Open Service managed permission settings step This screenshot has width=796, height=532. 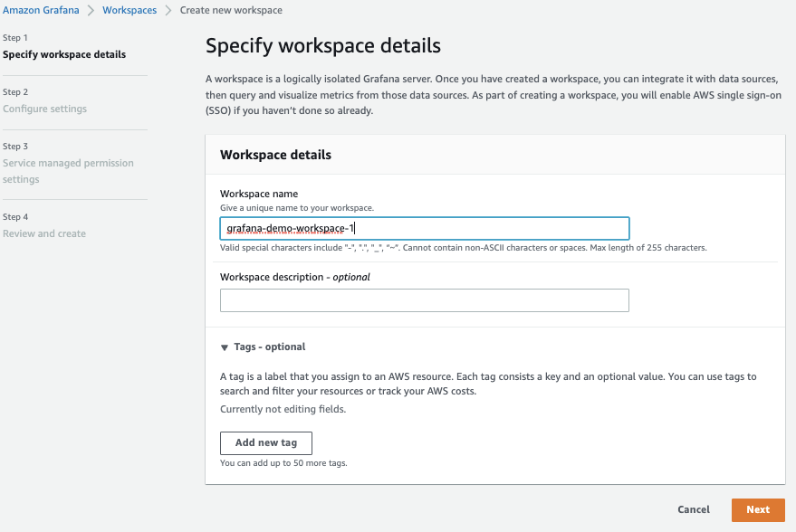pos(68,171)
